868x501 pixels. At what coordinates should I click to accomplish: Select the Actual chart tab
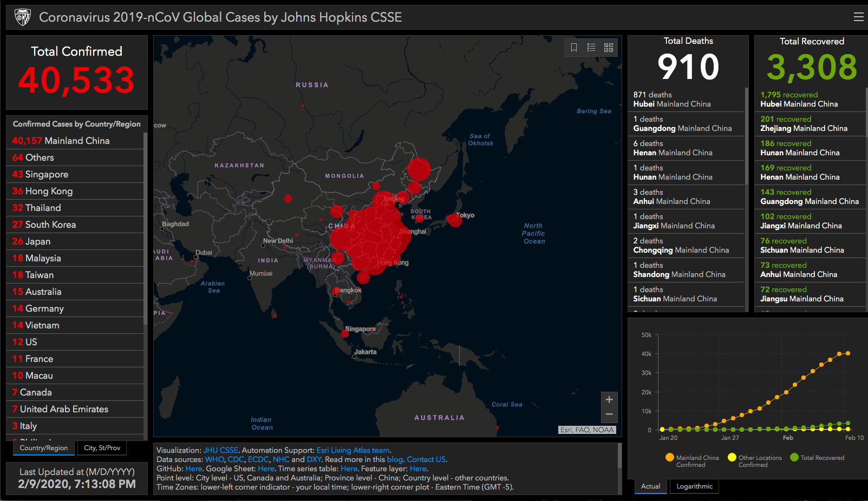click(650, 486)
